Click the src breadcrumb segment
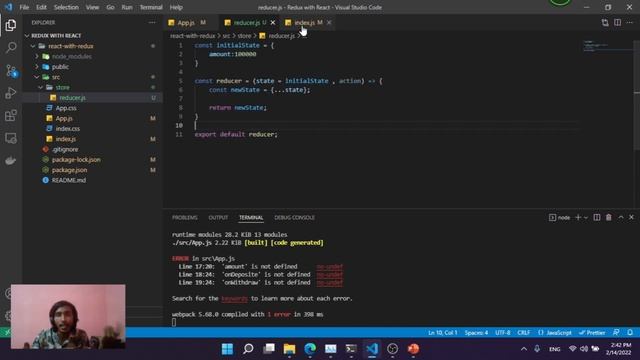 (226, 36)
